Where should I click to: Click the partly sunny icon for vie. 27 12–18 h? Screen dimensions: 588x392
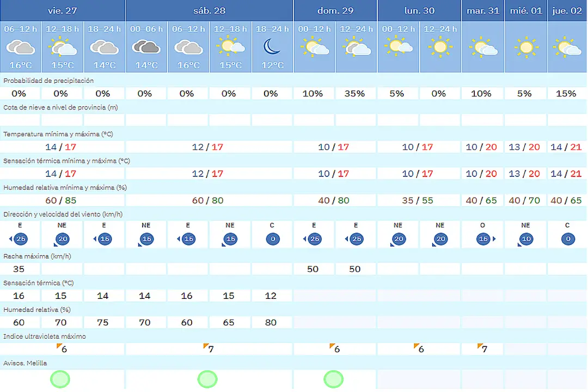(63, 47)
